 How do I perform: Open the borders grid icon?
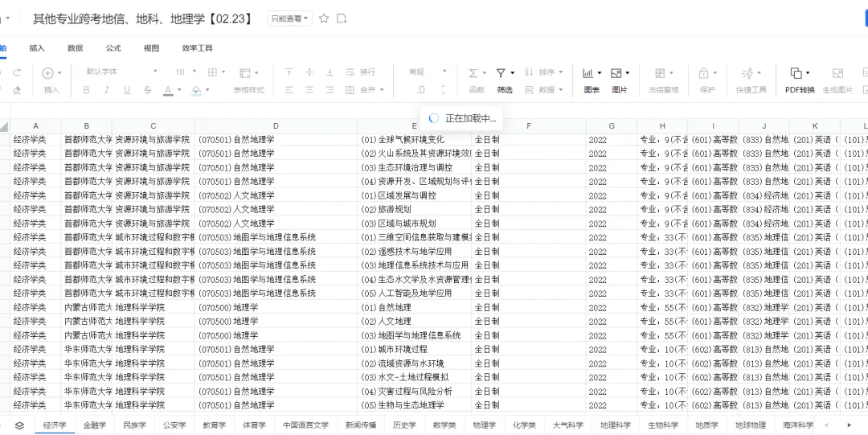point(212,72)
